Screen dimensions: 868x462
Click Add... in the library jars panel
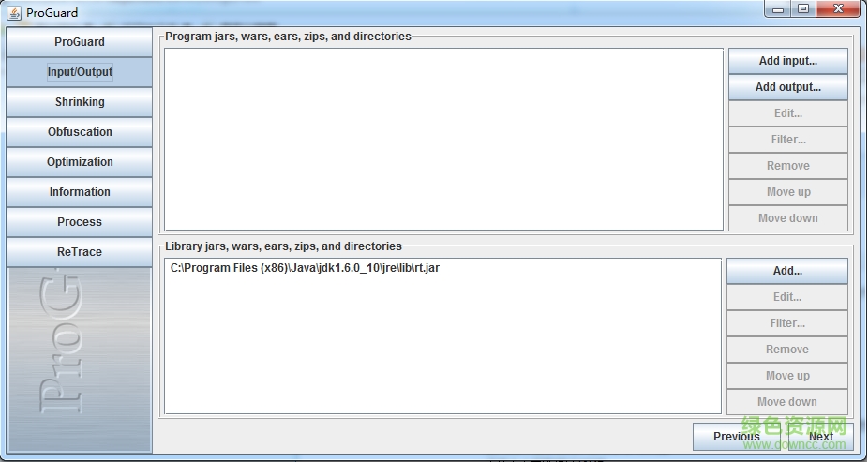click(x=787, y=271)
